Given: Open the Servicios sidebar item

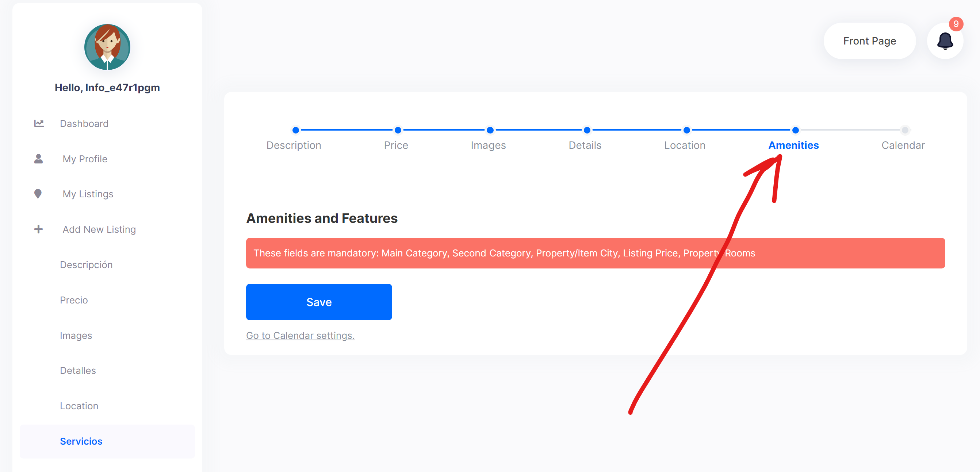Looking at the screenshot, I should (107, 441).
